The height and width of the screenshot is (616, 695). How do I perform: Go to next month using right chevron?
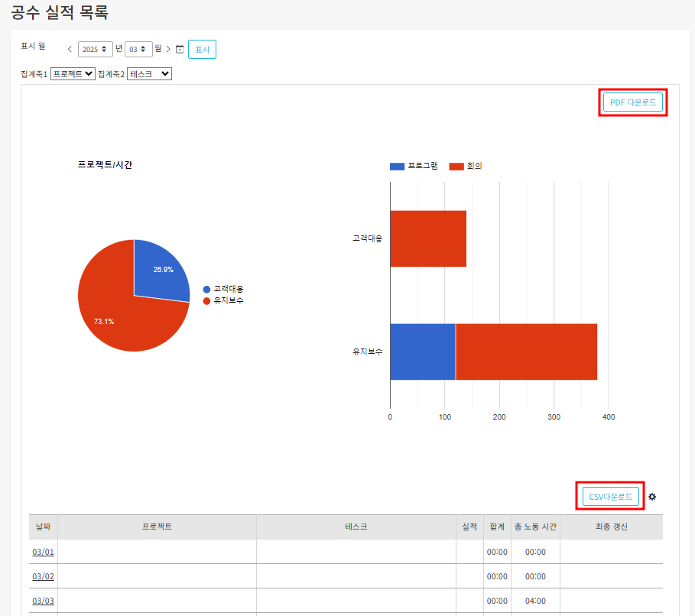[168, 50]
